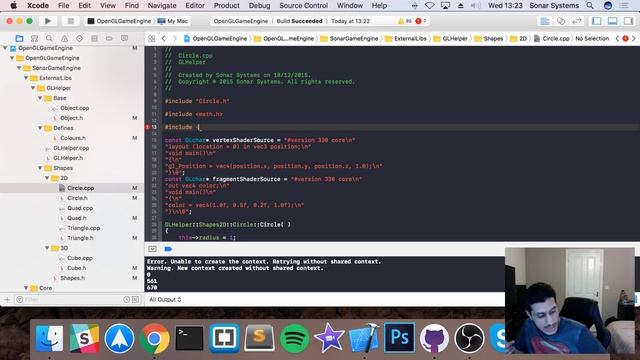Go forward in editor history
The image size is (640, 360).
pyautogui.click(x=175, y=38)
